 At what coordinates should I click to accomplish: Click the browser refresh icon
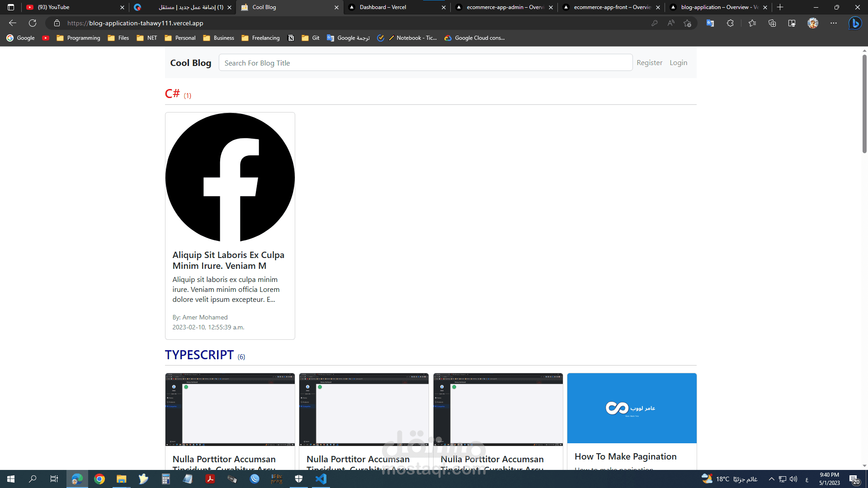click(x=33, y=23)
